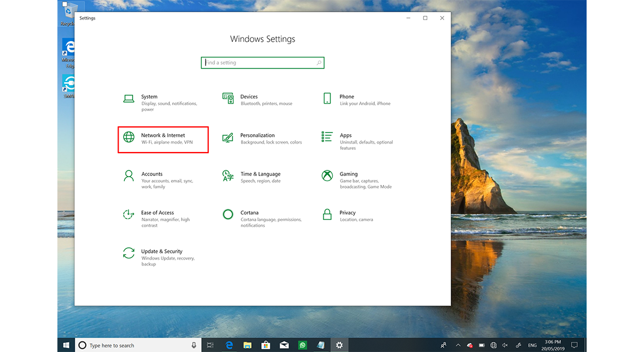Click the cloud sync error tray icon
The image size is (644, 352).
pyautogui.click(x=470, y=345)
